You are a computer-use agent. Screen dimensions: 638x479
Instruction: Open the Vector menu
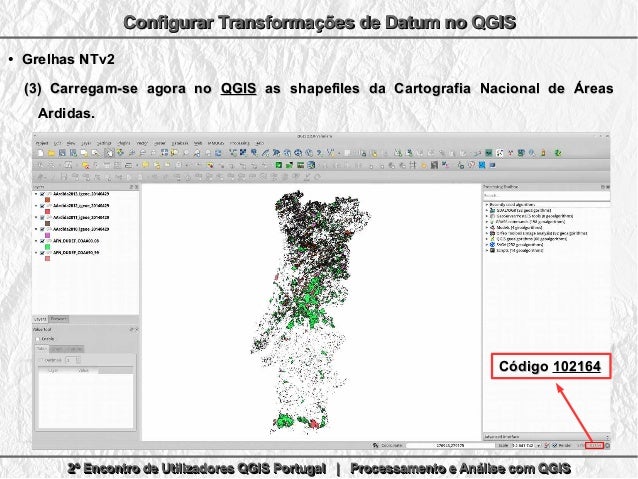tap(142, 143)
